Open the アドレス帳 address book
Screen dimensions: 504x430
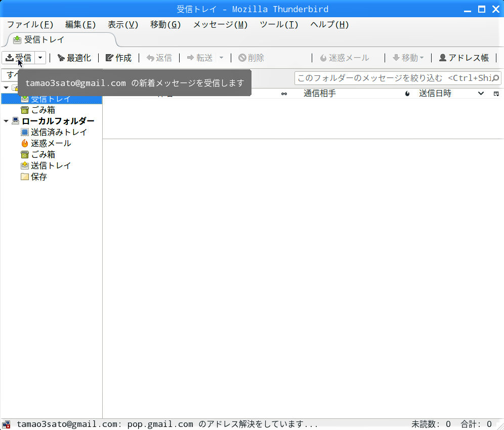pos(464,58)
